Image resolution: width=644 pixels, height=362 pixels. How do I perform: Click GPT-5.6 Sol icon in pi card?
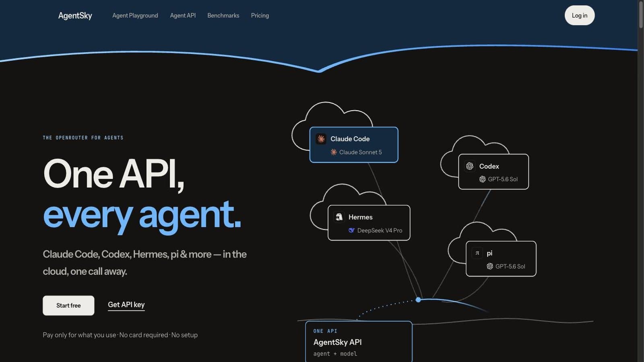click(490, 266)
